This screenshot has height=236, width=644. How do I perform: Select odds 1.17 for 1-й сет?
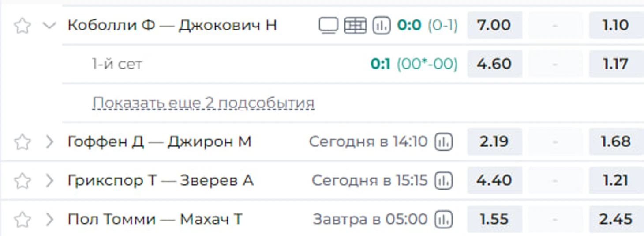click(616, 64)
